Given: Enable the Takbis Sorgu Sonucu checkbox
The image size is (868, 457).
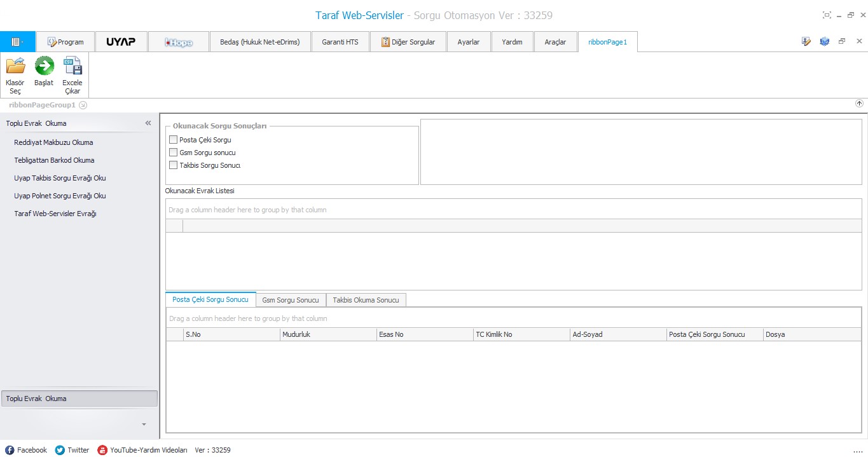Looking at the screenshot, I should [x=173, y=165].
